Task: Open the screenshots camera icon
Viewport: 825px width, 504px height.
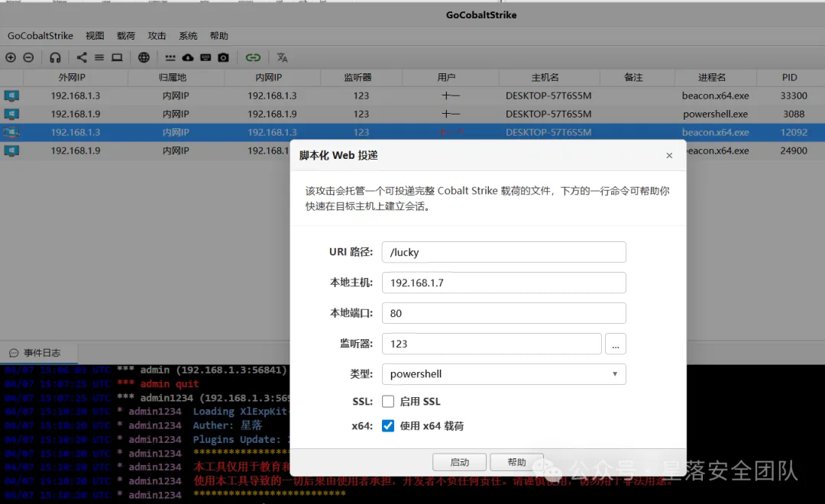Action: (x=224, y=57)
